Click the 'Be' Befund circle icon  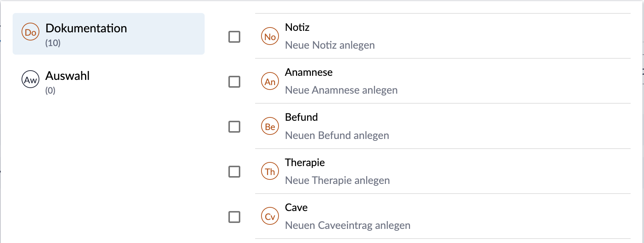click(270, 127)
